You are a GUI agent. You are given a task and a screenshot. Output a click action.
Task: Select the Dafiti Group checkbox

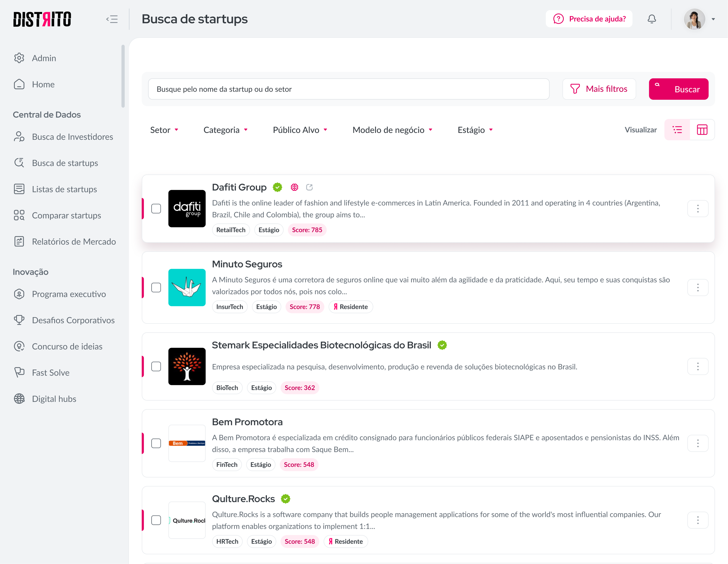point(156,209)
